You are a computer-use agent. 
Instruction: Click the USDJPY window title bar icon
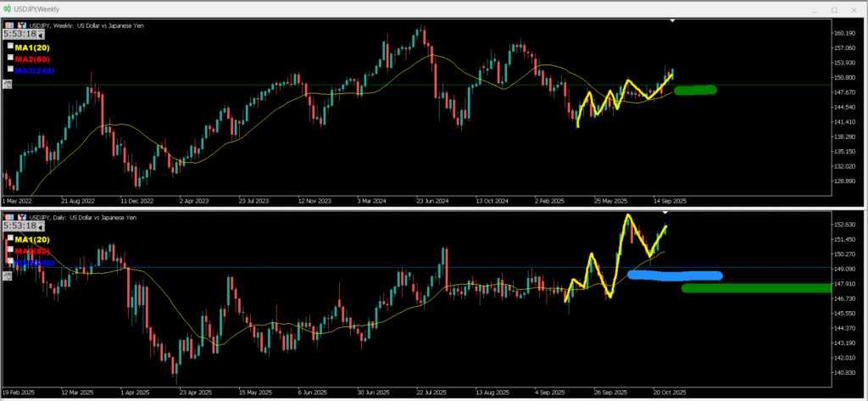8,8
